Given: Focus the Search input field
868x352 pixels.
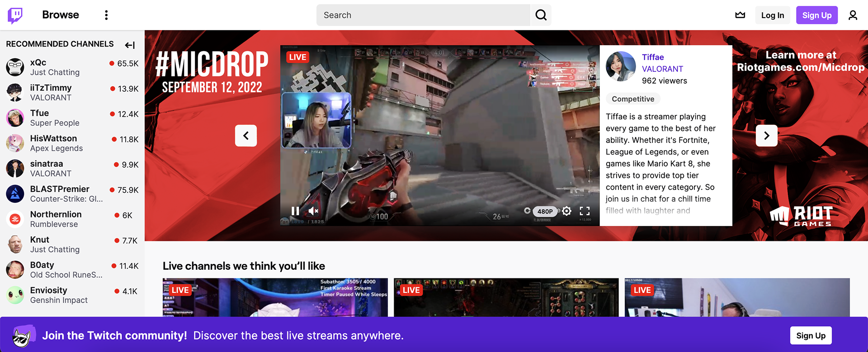Looking at the screenshot, I should [x=423, y=15].
